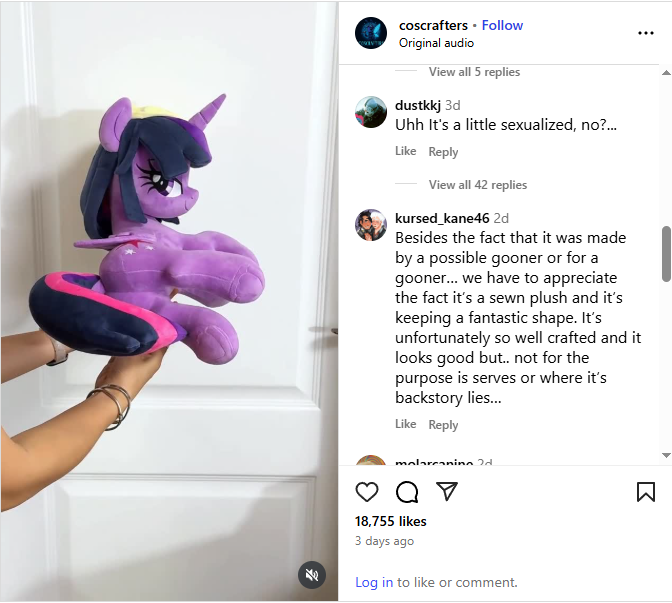Expand View all 42 replies
Image resolution: width=672 pixels, height=603 pixels.
click(x=478, y=185)
